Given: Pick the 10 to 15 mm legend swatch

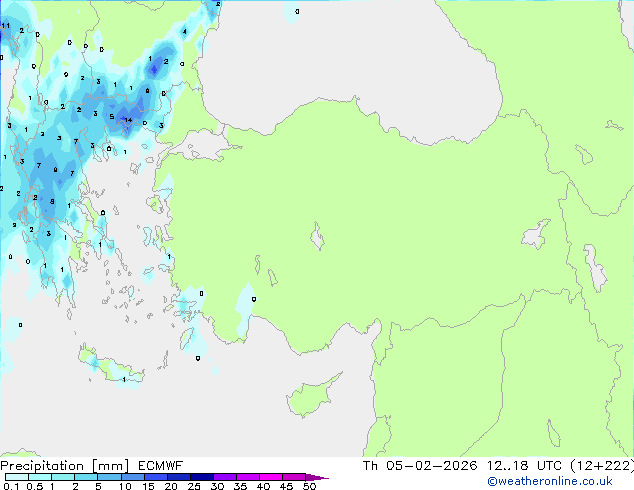Looking at the screenshot, I should click(x=135, y=477).
